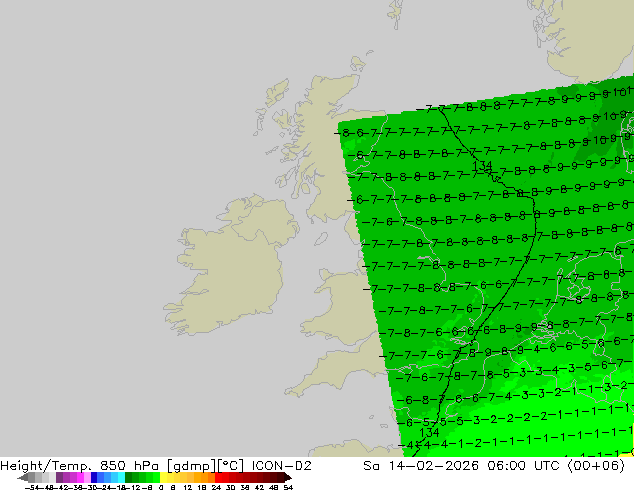Click the 'ICON-D2' model name

(281, 466)
